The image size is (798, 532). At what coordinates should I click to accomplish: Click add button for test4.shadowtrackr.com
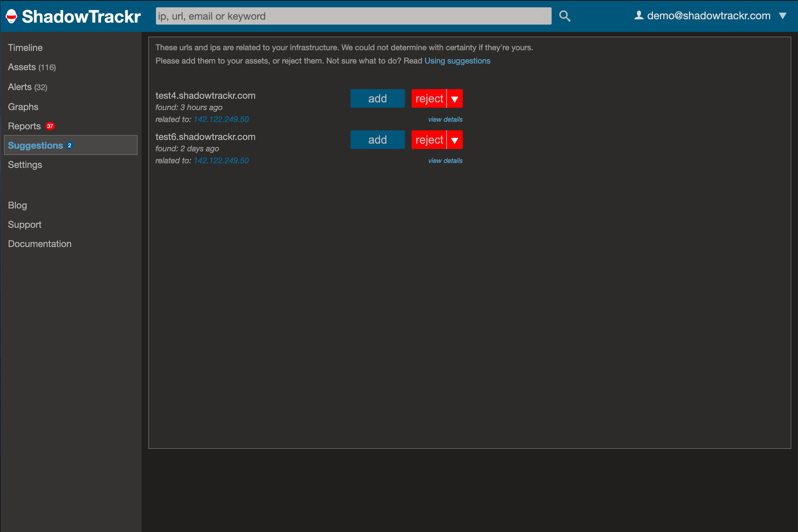point(378,98)
